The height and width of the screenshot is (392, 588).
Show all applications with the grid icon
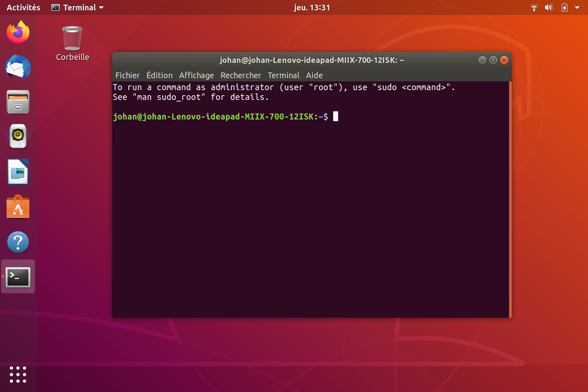pos(18,375)
